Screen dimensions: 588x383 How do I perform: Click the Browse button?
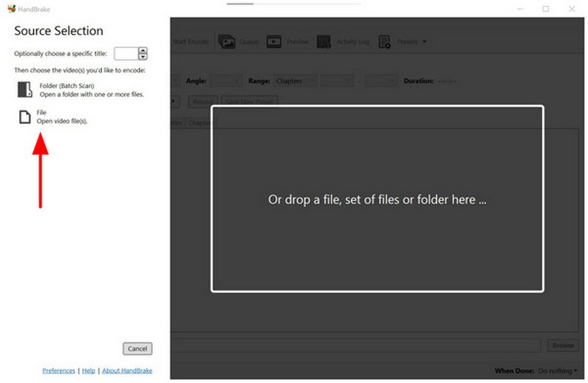tap(562, 345)
